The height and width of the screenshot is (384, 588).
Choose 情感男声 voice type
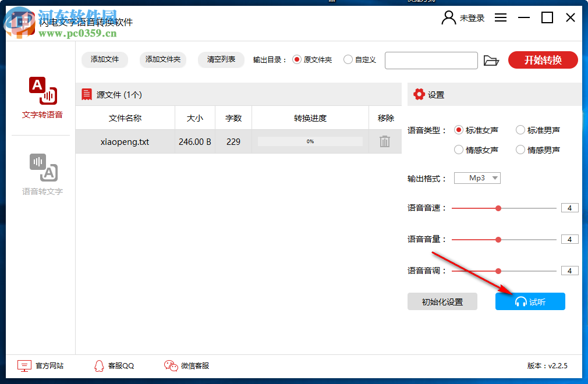[538, 150]
